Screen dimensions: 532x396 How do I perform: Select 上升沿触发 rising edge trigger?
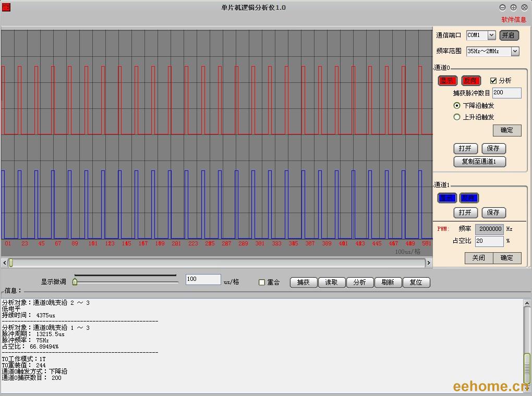tap(457, 117)
